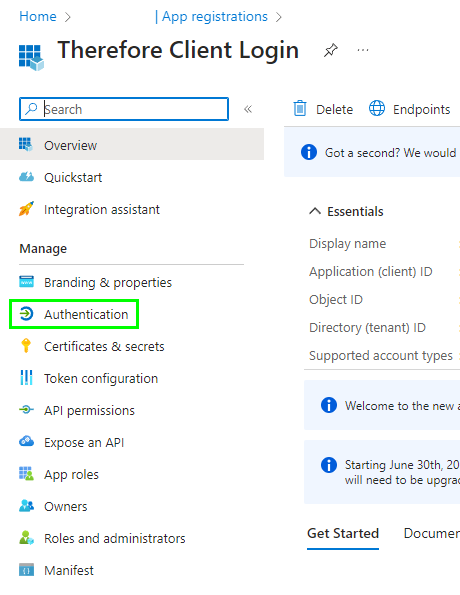This screenshot has height=595, width=460.
Task: Click the Directory (tenant) ID label
Action: click(367, 328)
